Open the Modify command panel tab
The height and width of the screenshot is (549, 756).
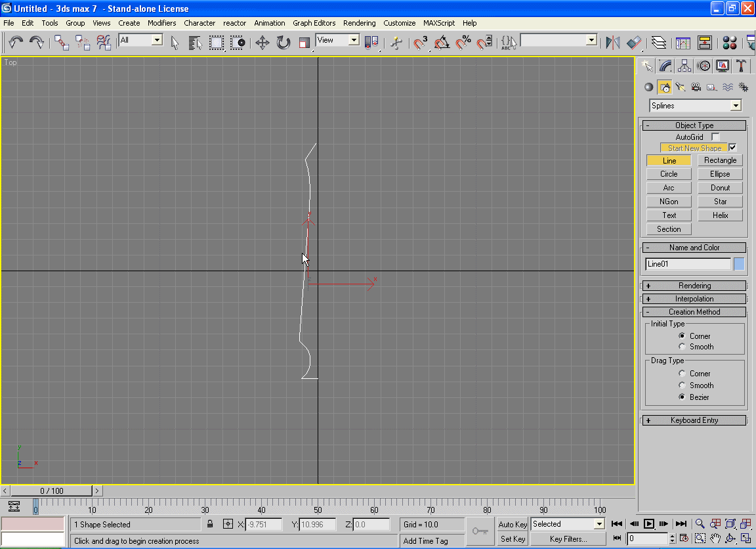(x=665, y=66)
